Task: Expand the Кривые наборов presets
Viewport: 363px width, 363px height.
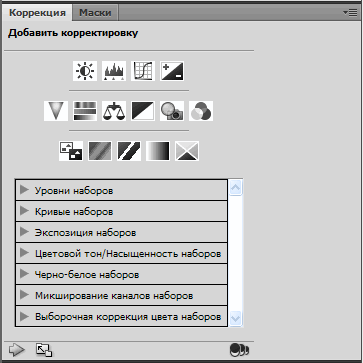Action: (24, 211)
